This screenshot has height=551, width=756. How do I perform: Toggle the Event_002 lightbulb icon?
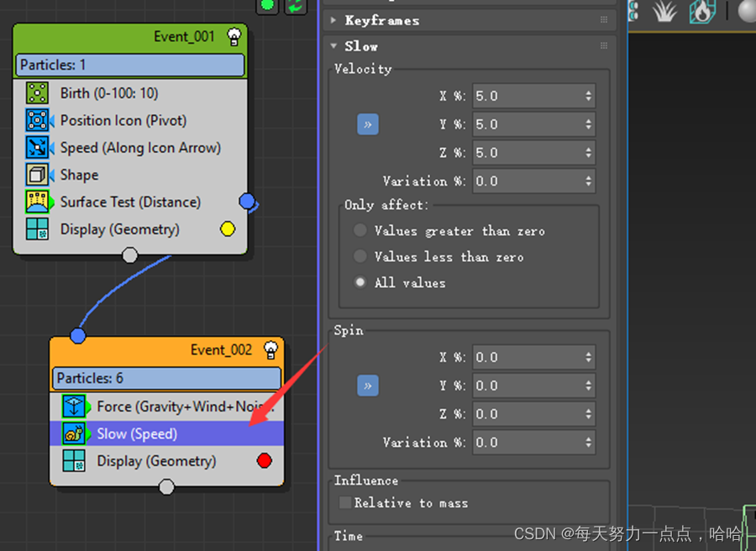[270, 349]
